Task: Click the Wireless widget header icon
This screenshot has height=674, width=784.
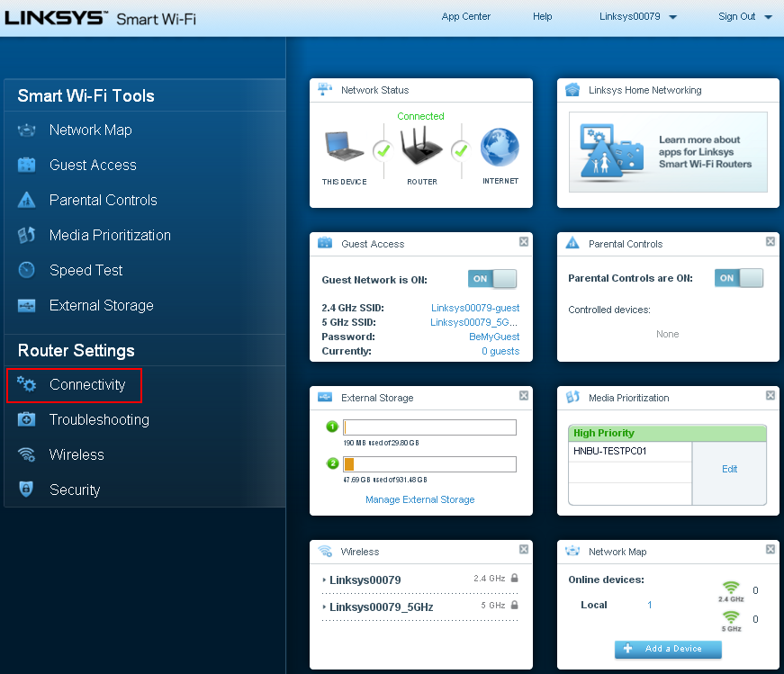Action: tap(325, 551)
